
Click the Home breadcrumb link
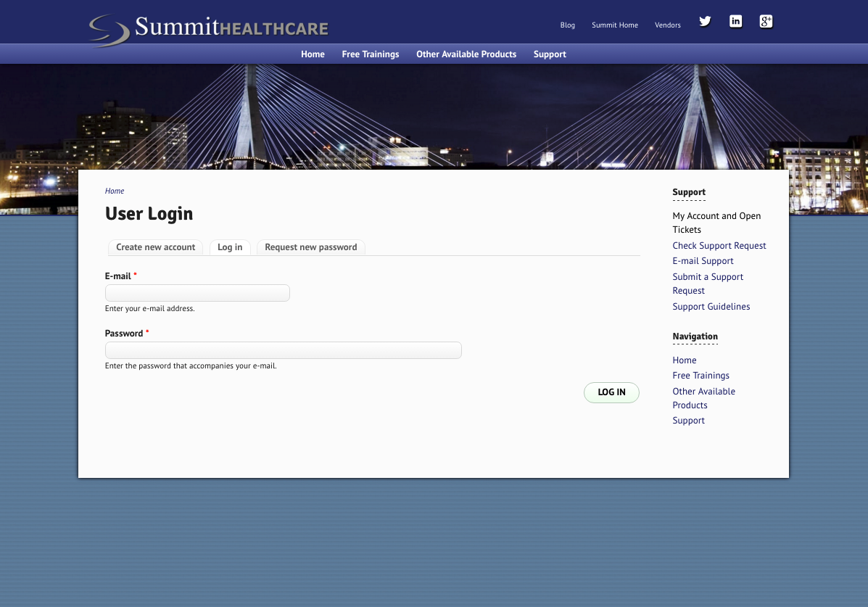114,191
